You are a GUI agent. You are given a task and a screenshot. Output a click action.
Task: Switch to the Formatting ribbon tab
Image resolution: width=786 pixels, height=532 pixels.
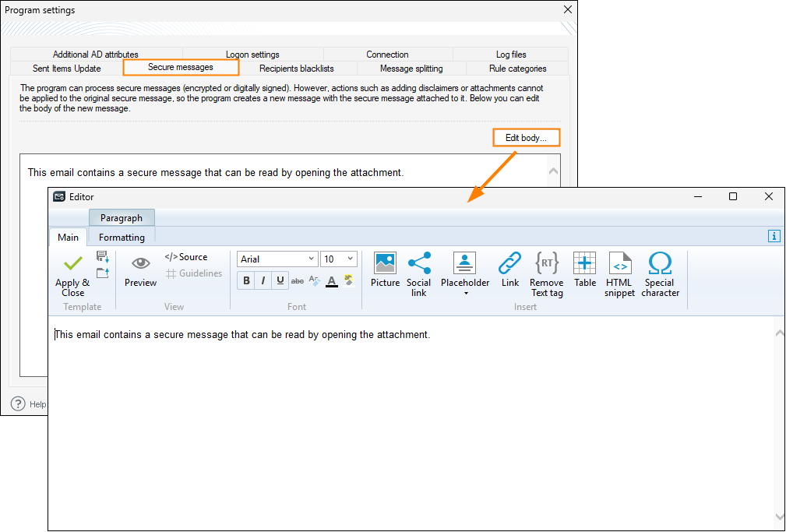122,238
